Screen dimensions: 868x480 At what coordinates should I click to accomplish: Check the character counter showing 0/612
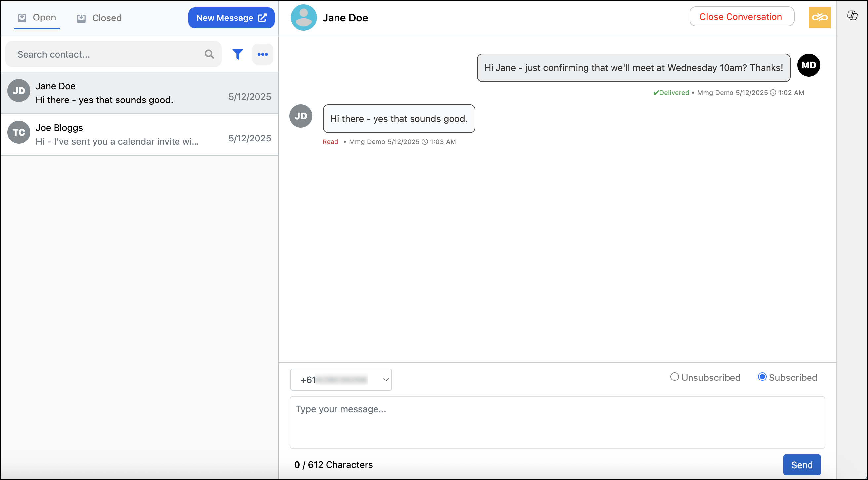click(x=333, y=464)
